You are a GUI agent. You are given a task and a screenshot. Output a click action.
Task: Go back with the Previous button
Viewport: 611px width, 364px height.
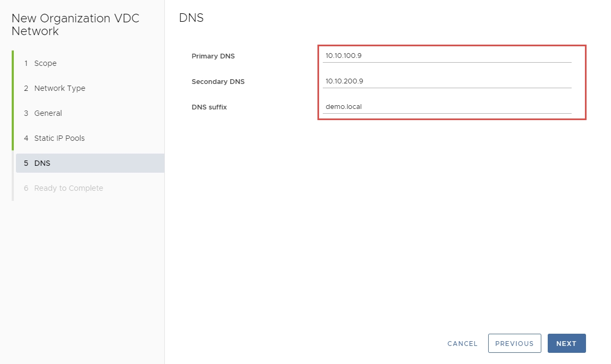pos(514,343)
